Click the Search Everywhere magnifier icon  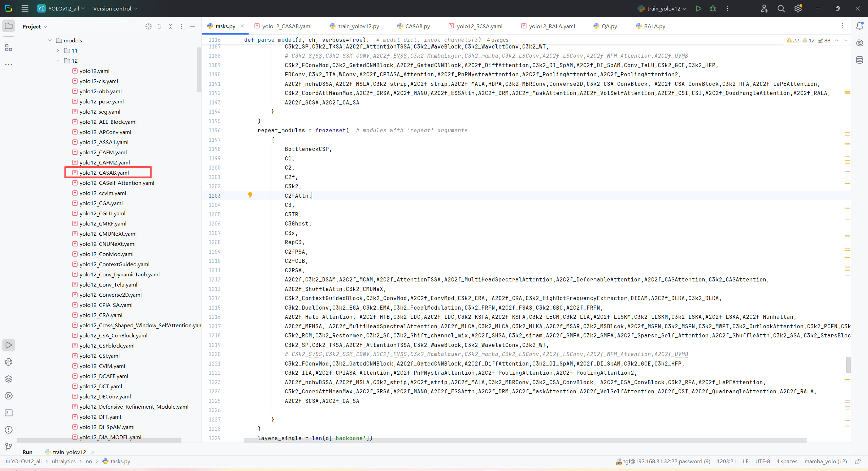click(x=781, y=8)
